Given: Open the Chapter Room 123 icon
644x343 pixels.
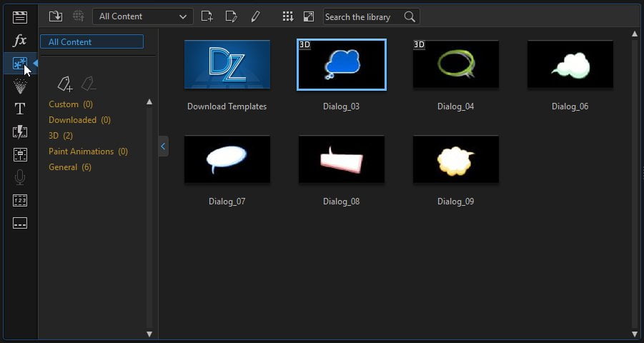Looking at the screenshot, I should point(20,201).
